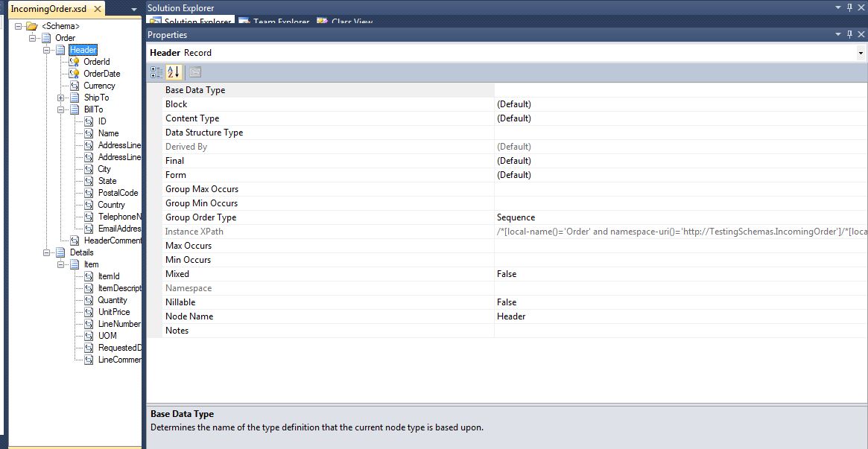
Task: Select the Country tree node
Action: click(111, 205)
